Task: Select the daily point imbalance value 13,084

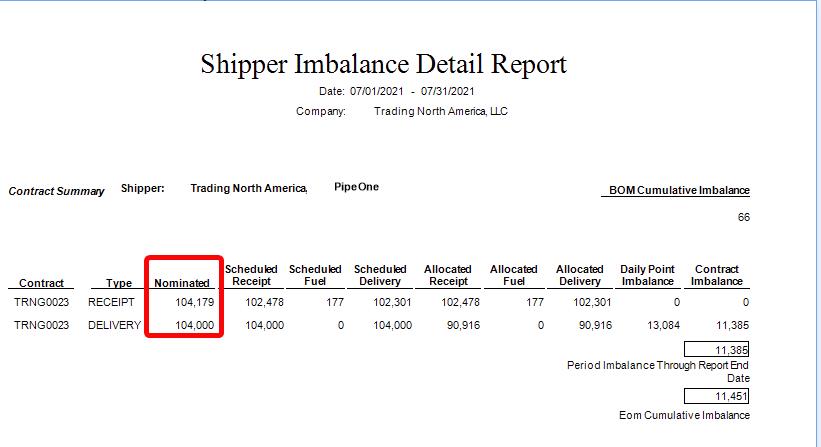Action: [x=659, y=325]
